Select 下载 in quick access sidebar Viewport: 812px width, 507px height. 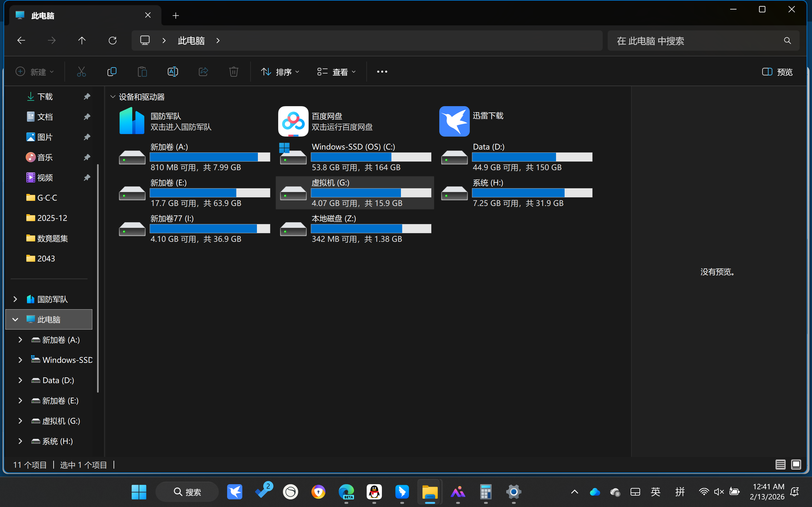[x=45, y=97]
